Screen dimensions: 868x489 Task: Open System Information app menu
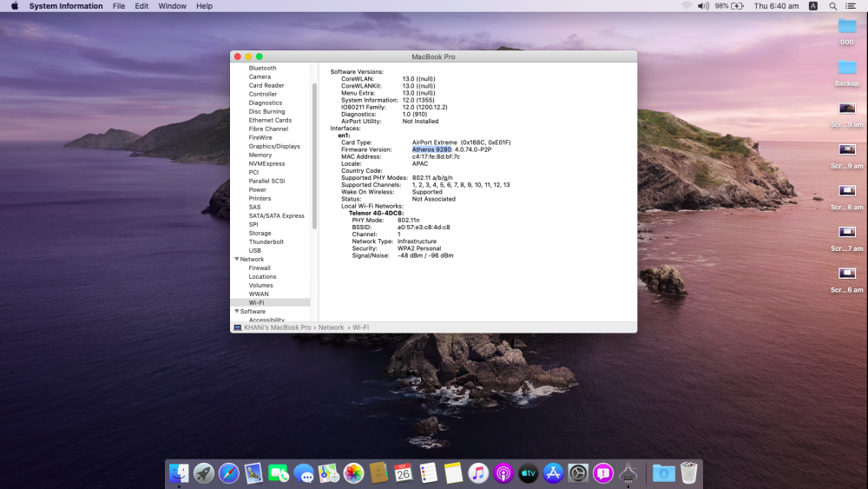pos(66,6)
